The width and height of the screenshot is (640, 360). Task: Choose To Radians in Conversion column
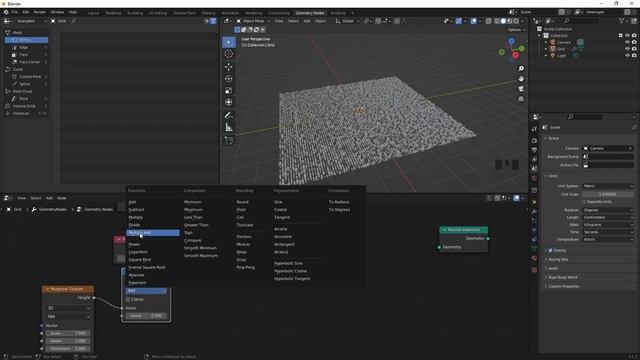339,202
